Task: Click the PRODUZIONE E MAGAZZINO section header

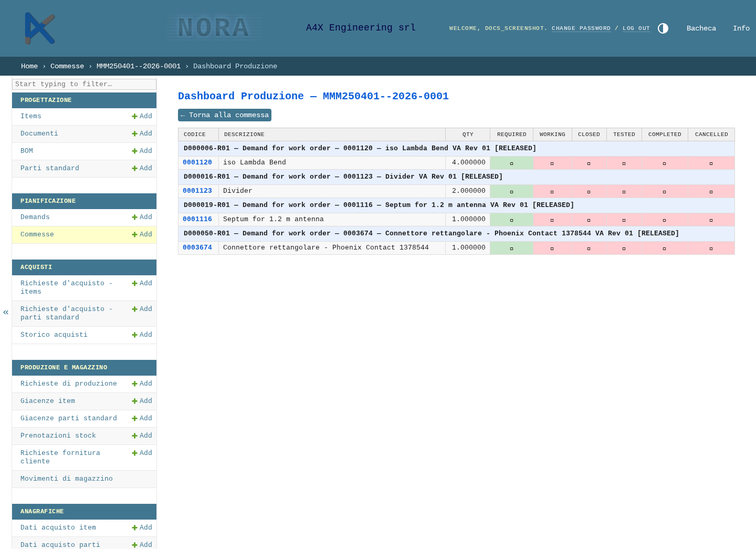Action: 84,368
